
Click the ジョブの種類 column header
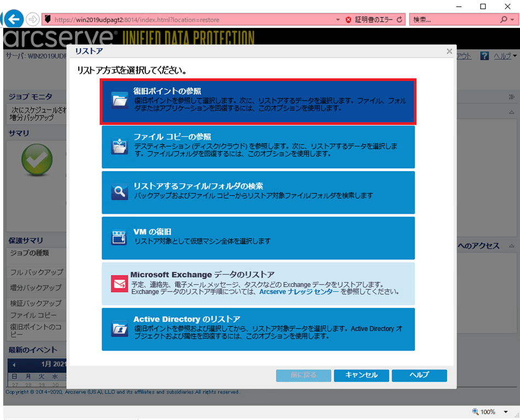[x=30, y=253]
